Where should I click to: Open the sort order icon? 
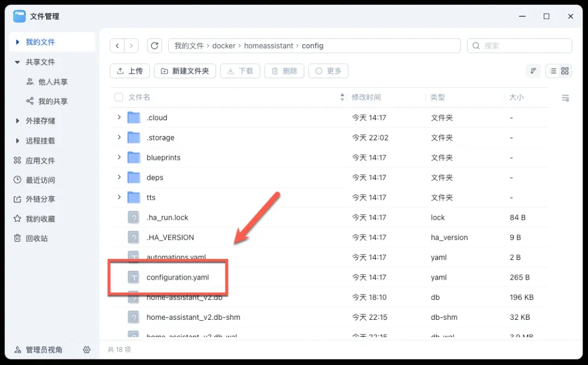pos(533,71)
